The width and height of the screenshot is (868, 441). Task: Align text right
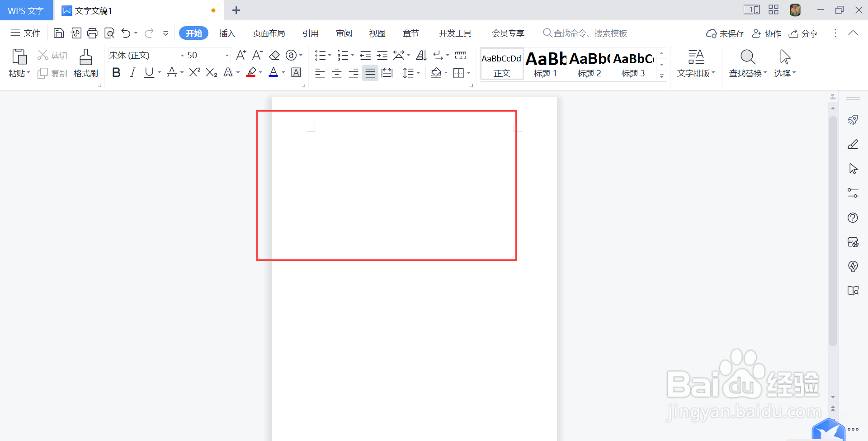click(354, 73)
